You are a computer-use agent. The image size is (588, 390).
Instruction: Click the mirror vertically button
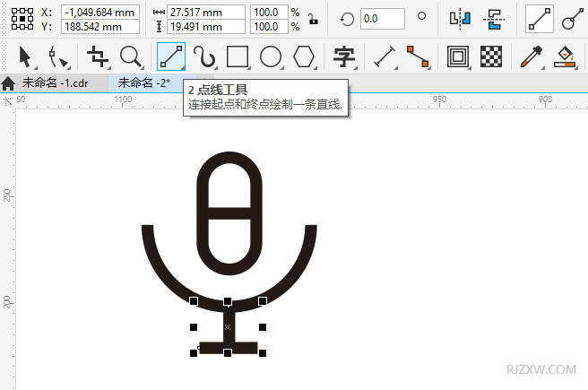[x=492, y=19]
